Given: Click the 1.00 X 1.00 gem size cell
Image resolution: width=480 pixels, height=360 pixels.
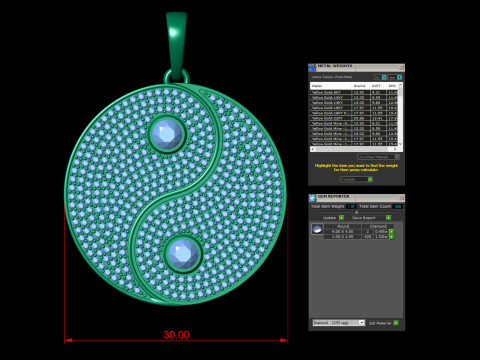Looking at the screenshot, I should [342, 237].
